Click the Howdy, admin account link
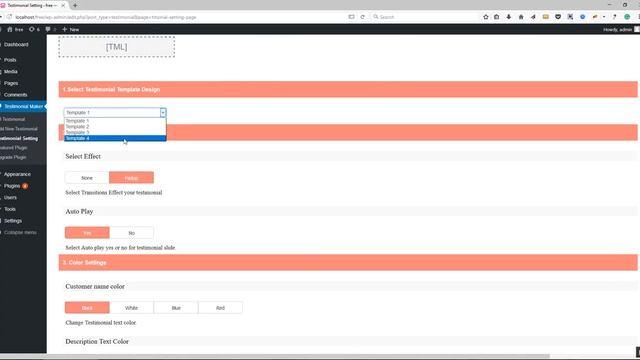 coord(617,29)
